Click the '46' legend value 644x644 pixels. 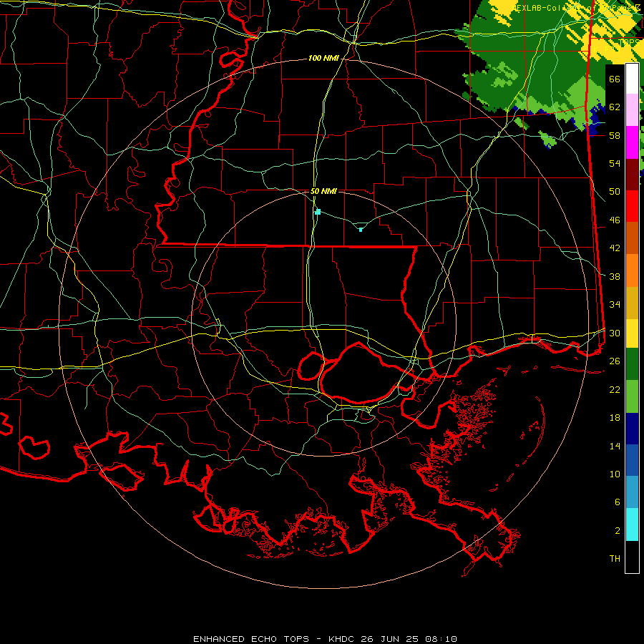point(615,220)
